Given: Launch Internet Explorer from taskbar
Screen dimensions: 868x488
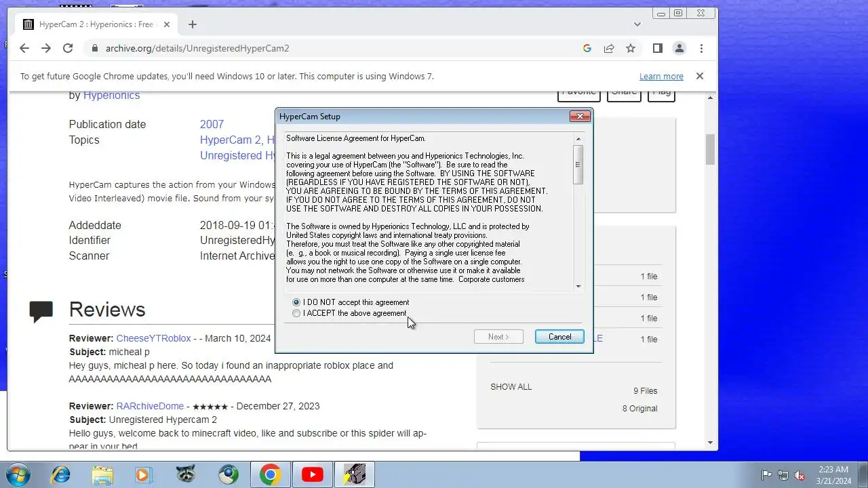Looking at the screenshot, I should (x=61, y=474).
